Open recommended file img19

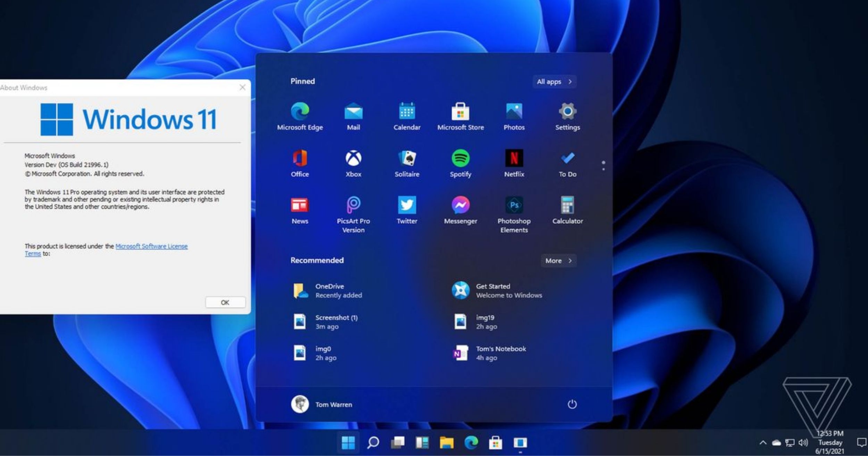(476, 322)
